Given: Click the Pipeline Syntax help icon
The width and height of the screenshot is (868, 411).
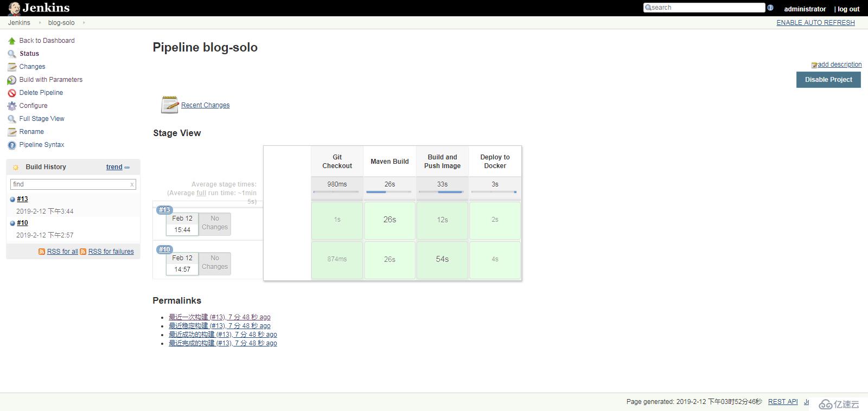Looking at the screenshot, I should tap(12, 145).
